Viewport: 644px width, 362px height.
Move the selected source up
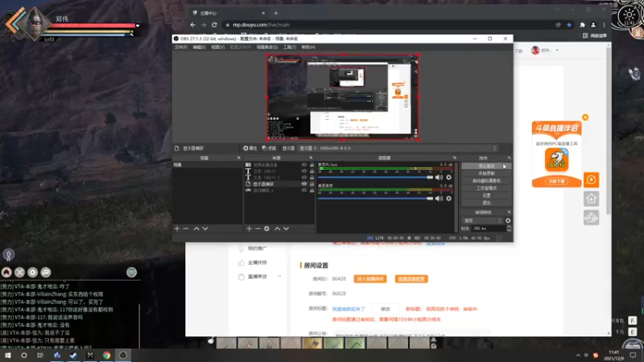277,228
